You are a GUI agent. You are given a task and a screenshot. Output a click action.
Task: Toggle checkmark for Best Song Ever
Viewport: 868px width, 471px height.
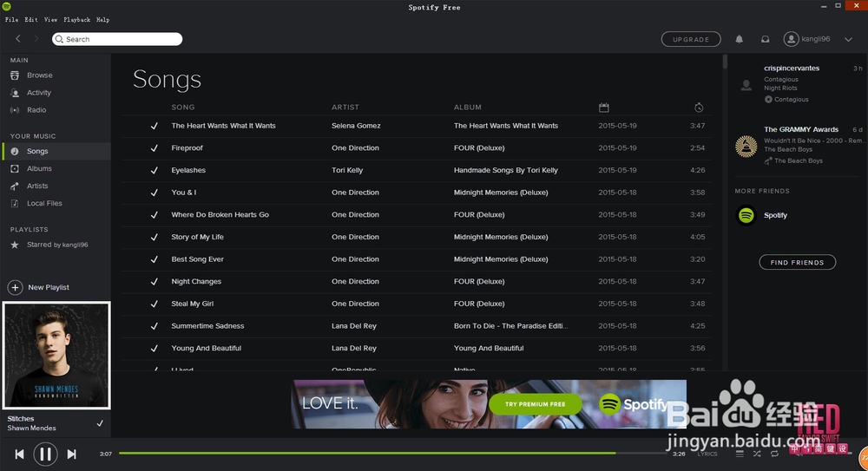click(x=154, y=259)
